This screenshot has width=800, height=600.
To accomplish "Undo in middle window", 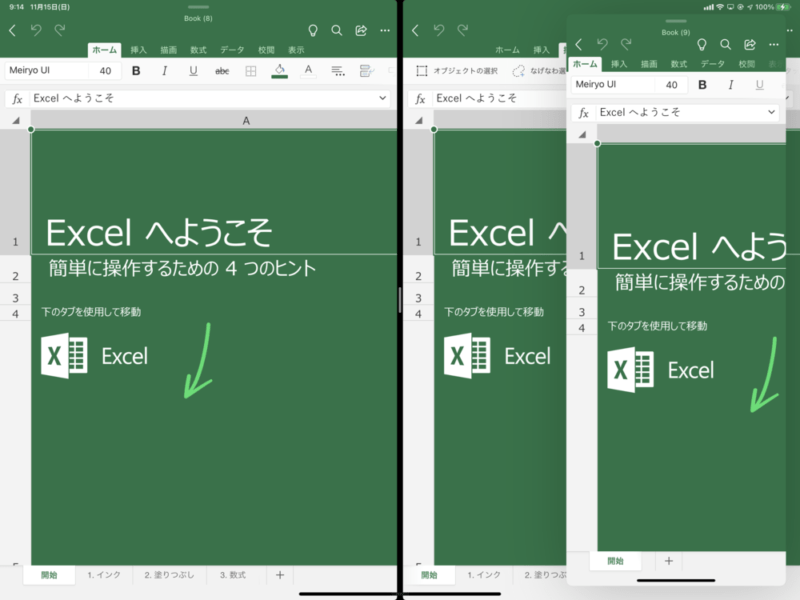I will (439, 30).
